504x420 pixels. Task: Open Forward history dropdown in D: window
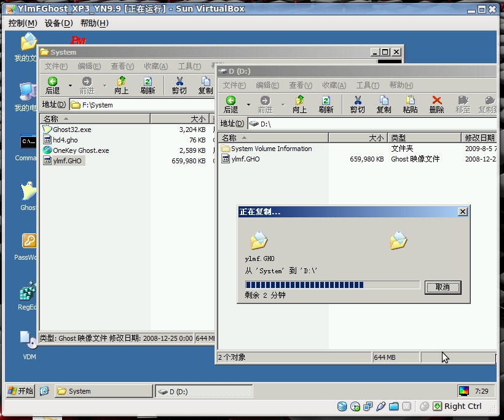(x=283, y=104)
